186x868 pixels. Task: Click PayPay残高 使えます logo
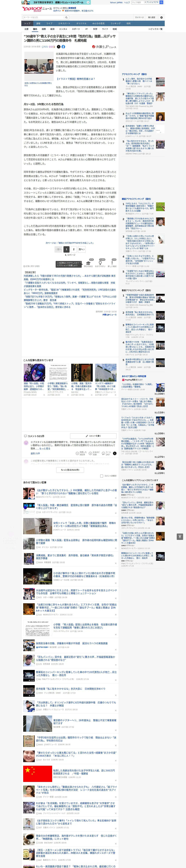(x=132, y=380)
